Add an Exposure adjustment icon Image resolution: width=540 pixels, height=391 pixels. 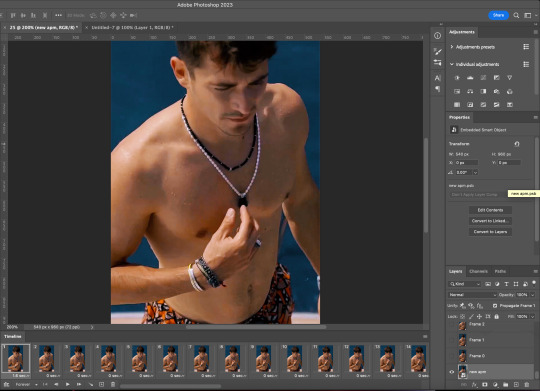pyautogui.click(x=496, y=78)
